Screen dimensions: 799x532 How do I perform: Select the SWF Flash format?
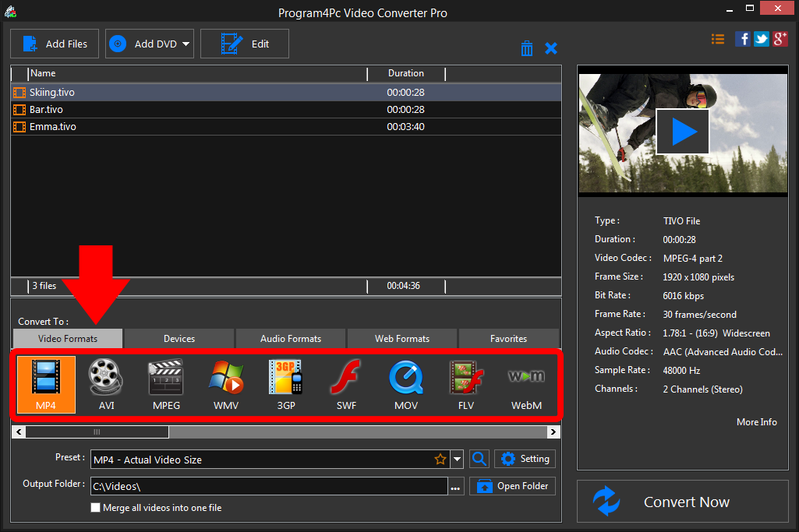(x=346, y=384)
